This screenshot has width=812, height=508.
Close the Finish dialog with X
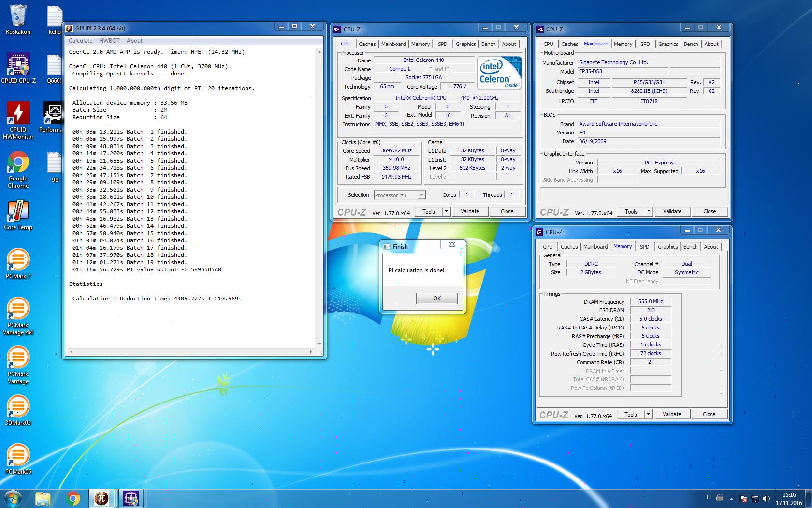click(x=452, y=245)
